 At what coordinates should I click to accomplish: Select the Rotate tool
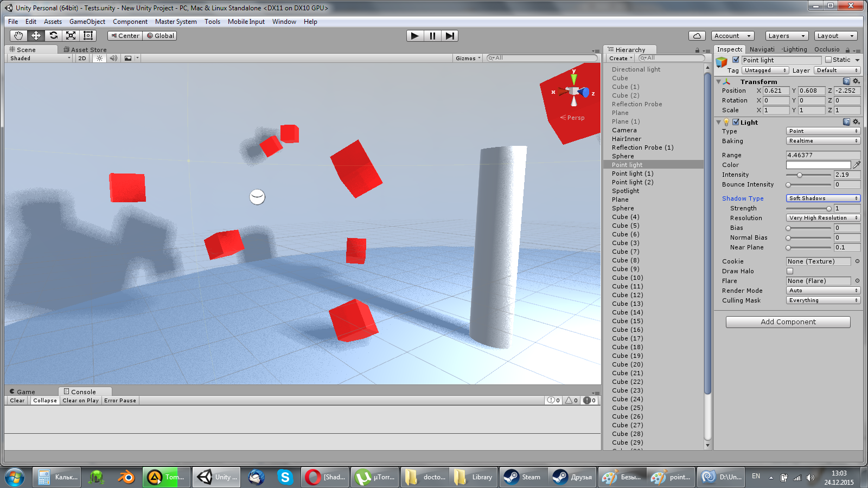coord(53,36)
